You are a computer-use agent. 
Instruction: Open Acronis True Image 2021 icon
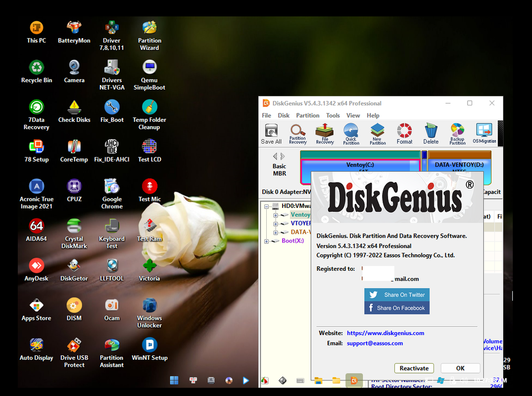(36, 195)
